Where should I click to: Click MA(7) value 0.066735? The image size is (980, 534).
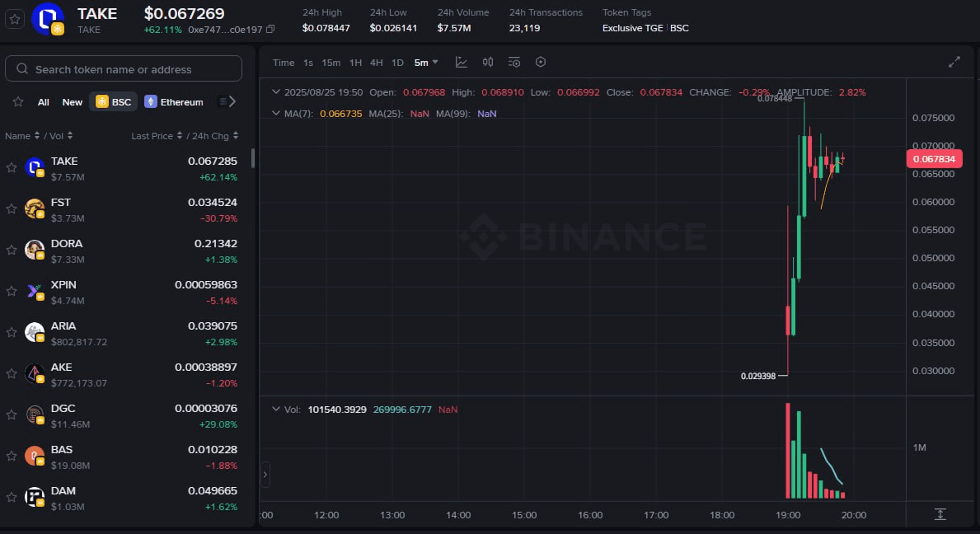coord(340,114)
